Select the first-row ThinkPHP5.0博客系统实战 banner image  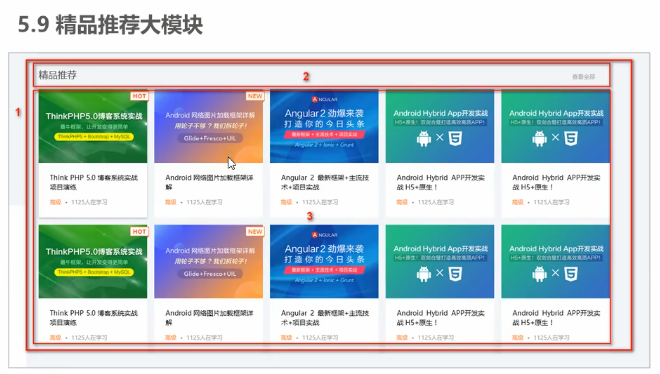coord(93,127)
